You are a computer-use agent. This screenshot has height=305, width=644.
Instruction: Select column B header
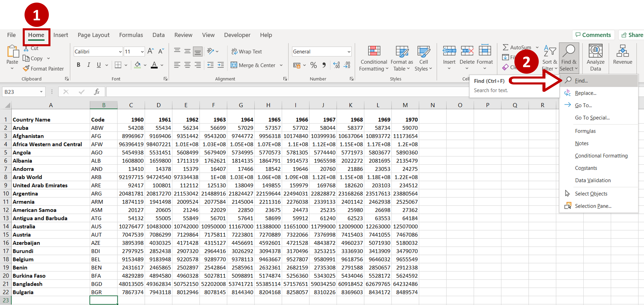(103, 105)
